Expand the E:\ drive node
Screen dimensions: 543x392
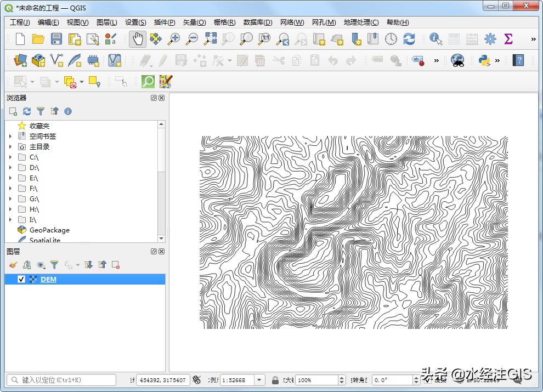tap(10, 178)
